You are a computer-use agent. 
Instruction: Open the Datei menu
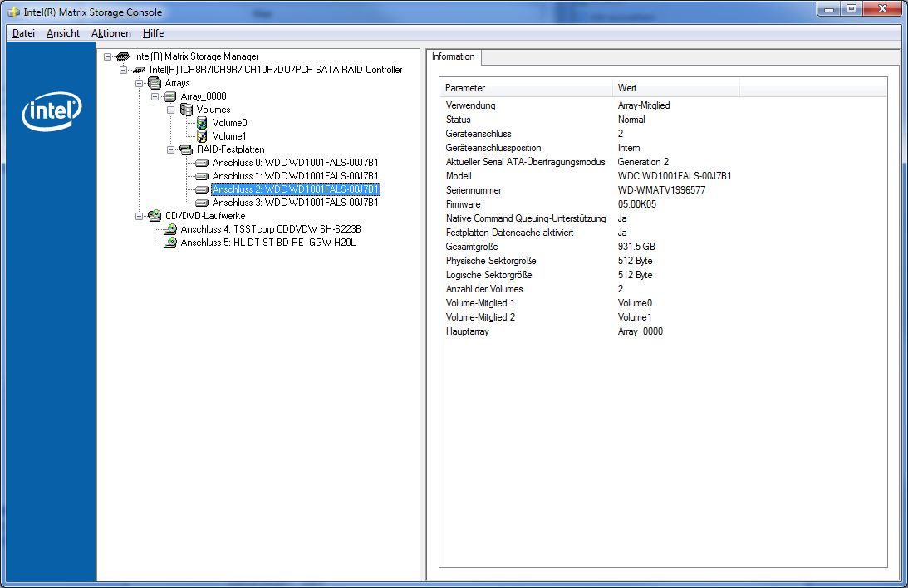24,33
